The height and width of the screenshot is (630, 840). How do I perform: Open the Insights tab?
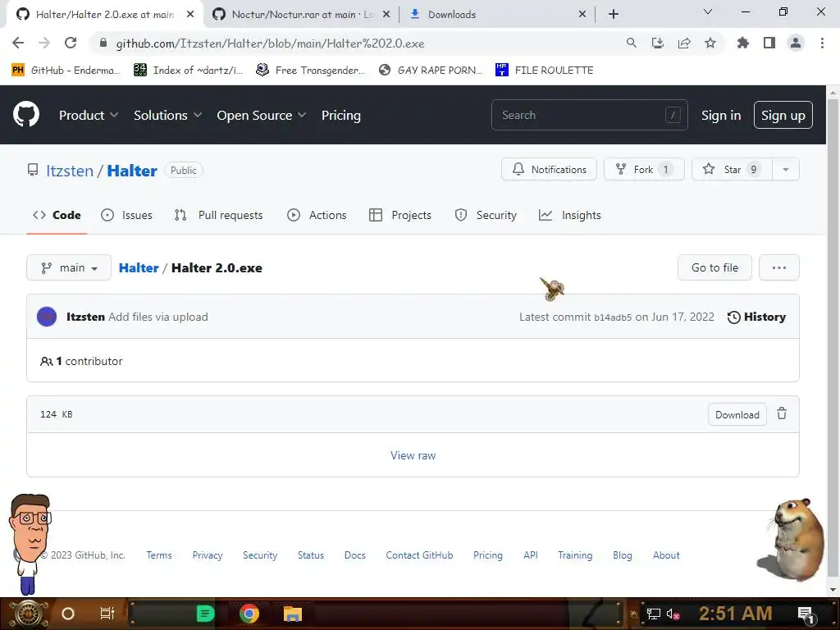[x=569, y=215]
